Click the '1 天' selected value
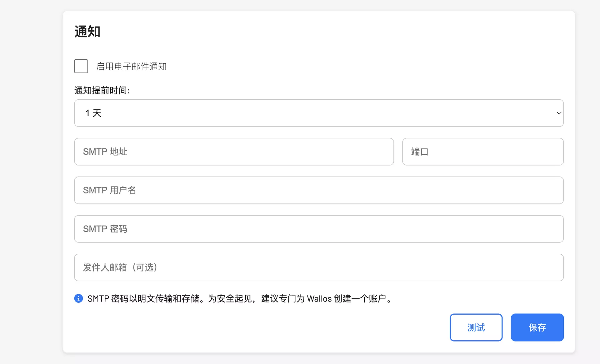Viewport: 600px width, 364px height. [x=93, y=113]
